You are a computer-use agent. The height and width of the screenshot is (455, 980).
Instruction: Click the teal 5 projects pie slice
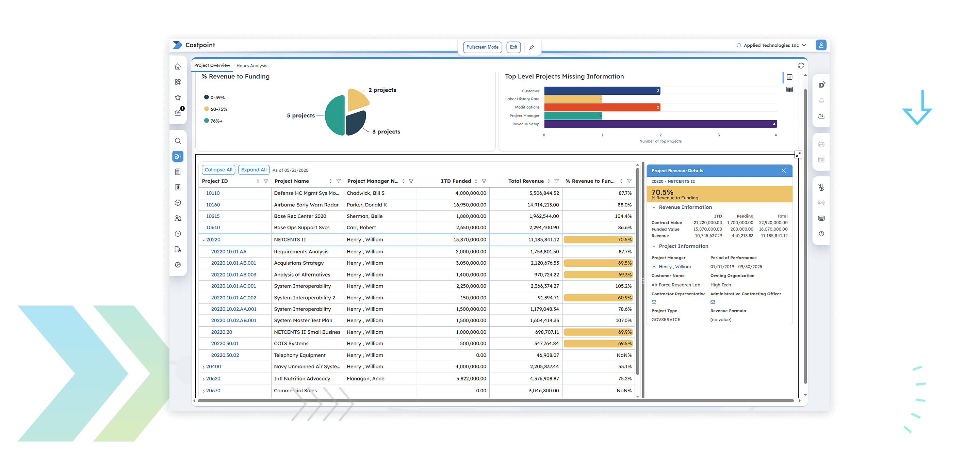coord(336,116)
